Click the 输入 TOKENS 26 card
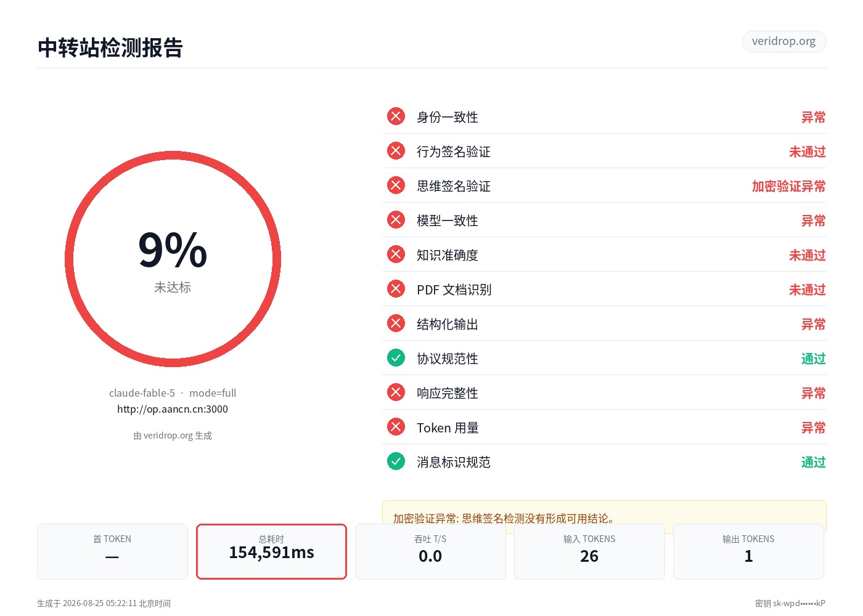This screenshot has width=863, height=616. 589,551
